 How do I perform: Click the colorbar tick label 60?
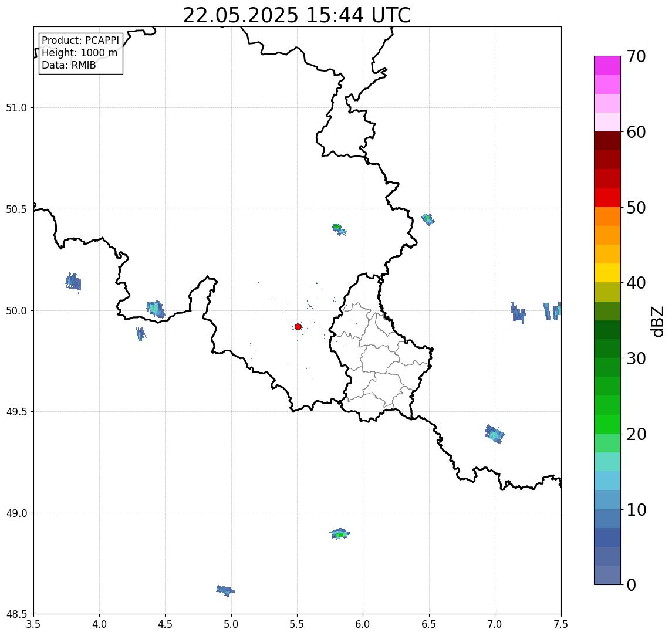(x=636, y=132)
